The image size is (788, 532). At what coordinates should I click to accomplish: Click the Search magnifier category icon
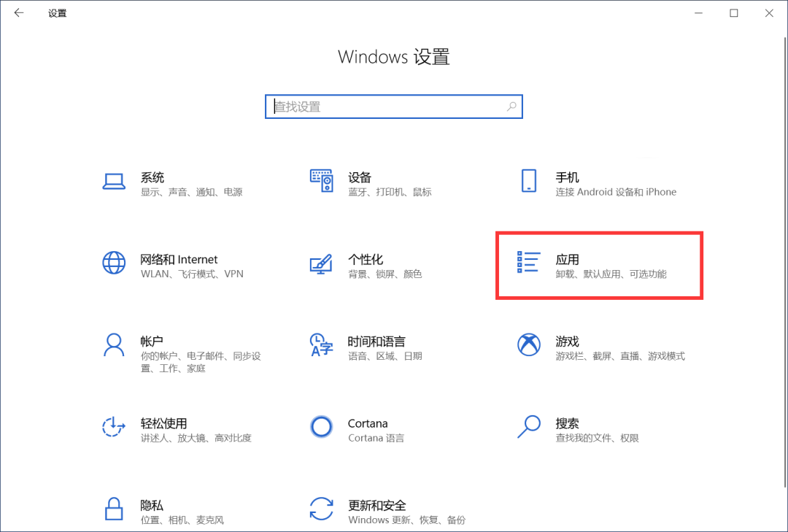pyautogui.click(x=529, y=427)
